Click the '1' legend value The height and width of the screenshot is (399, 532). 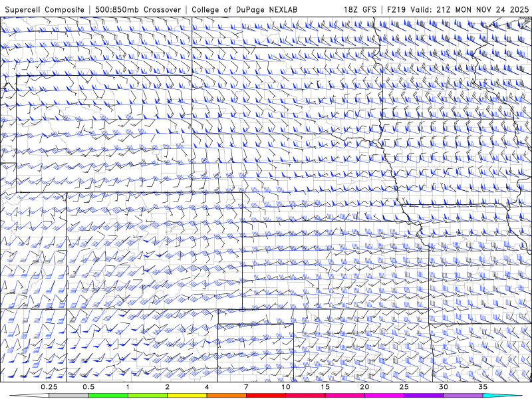(x=128, y=387)
